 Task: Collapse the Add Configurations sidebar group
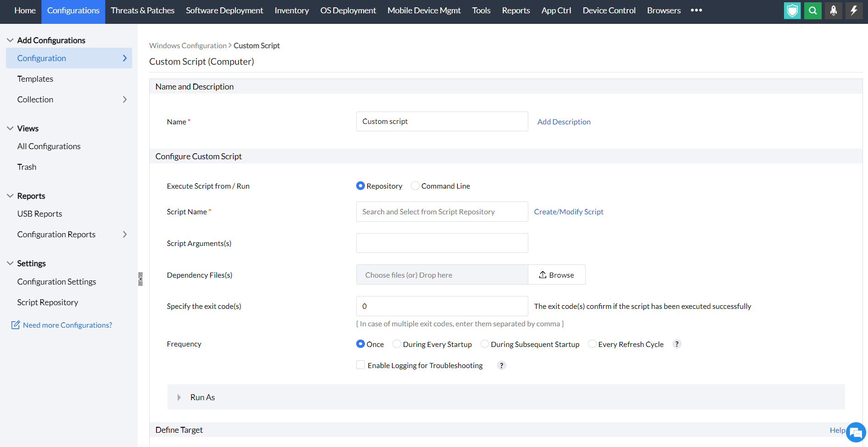coord(10,40)
